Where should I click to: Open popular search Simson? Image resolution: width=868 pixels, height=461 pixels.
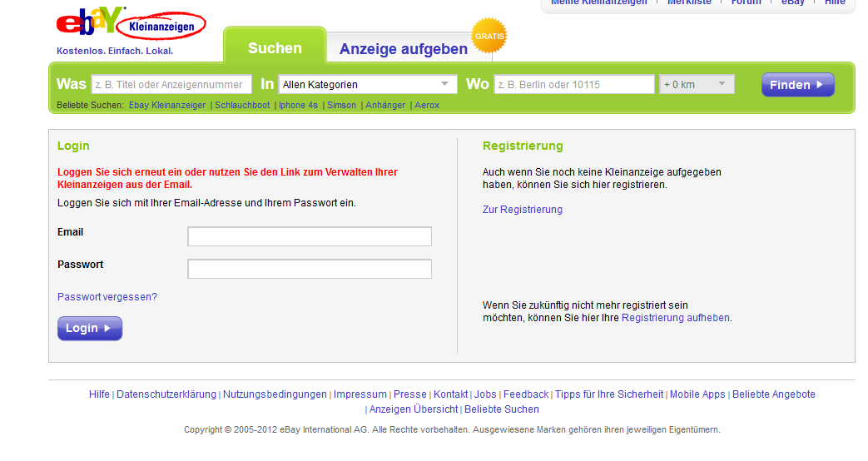pyautogui.click(x=341, y=105)
